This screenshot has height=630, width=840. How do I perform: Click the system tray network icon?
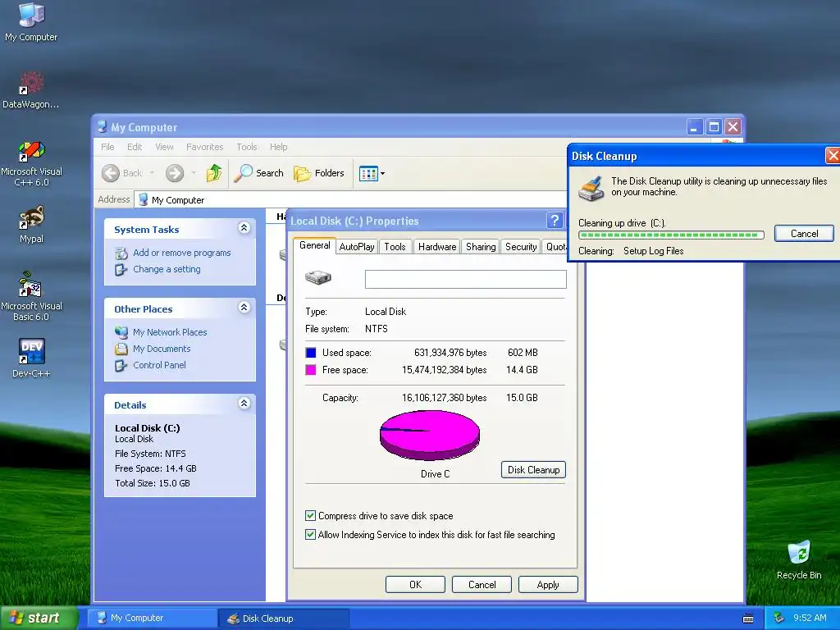click(779, 619)
